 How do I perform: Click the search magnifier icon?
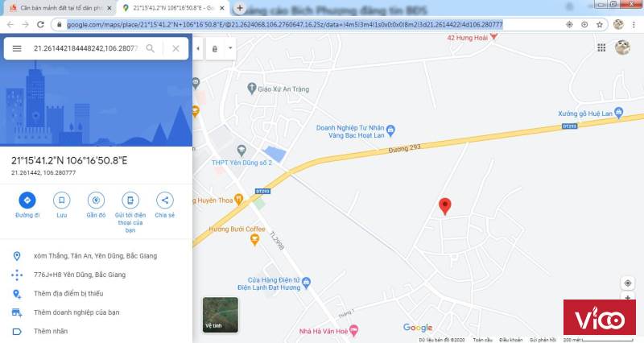point(151,48)
